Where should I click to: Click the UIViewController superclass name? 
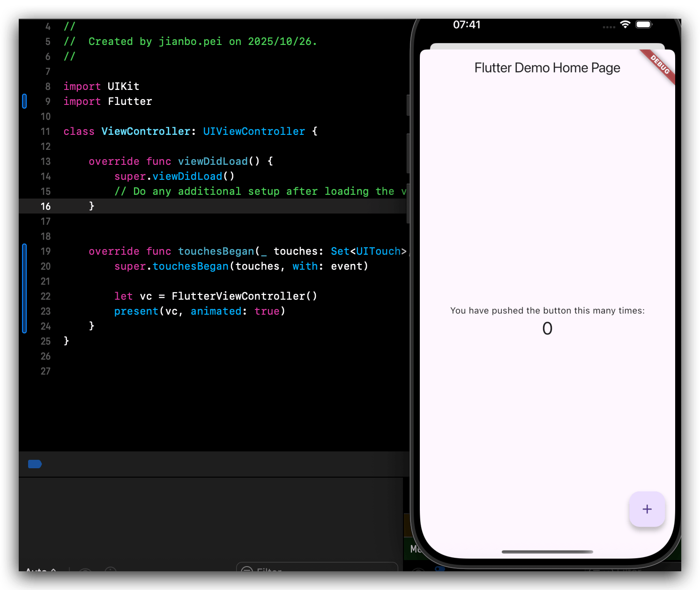[254, 132]
